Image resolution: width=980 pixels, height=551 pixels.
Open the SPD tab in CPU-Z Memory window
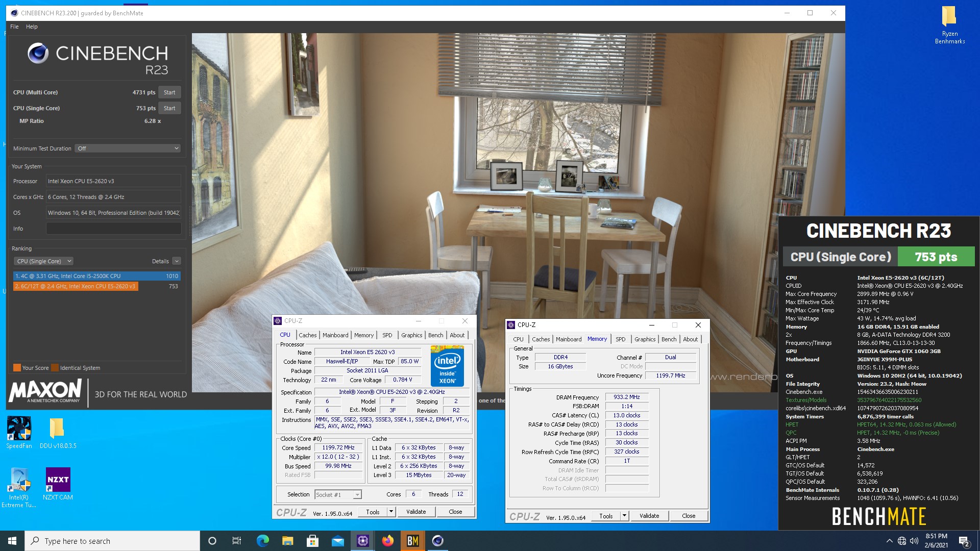pos(620,339)
